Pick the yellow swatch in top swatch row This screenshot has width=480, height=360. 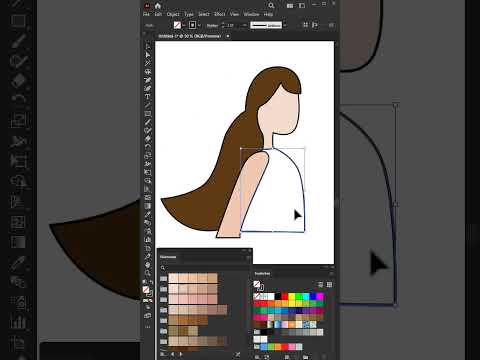coord(292,296)
